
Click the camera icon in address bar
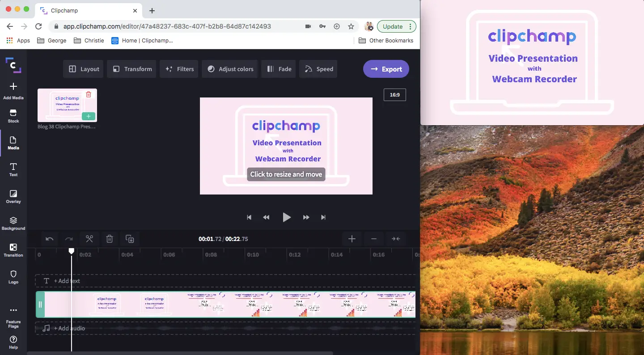point(308,26)
